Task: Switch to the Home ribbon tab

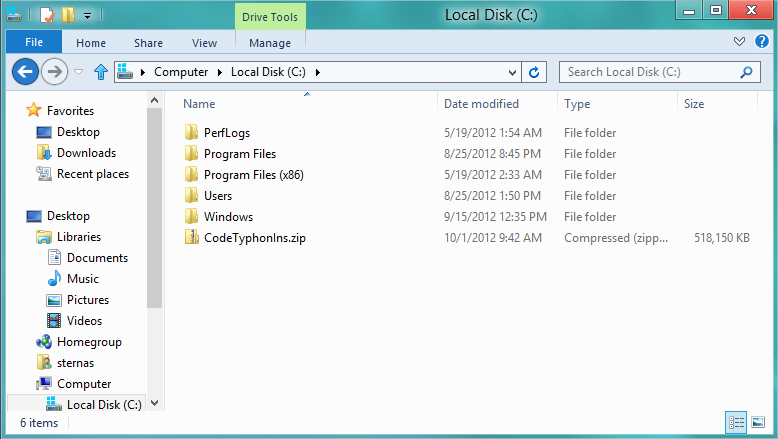Action: (91, 43)
